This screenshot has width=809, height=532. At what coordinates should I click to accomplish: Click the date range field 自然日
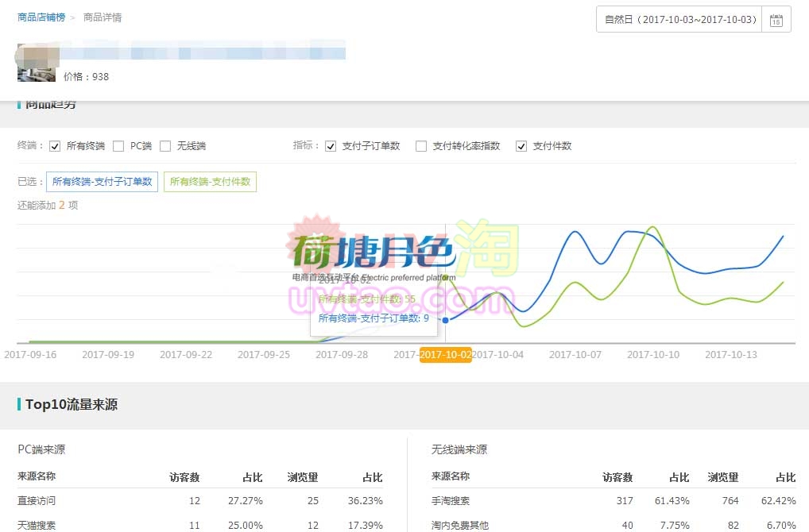tap(680, 20)
